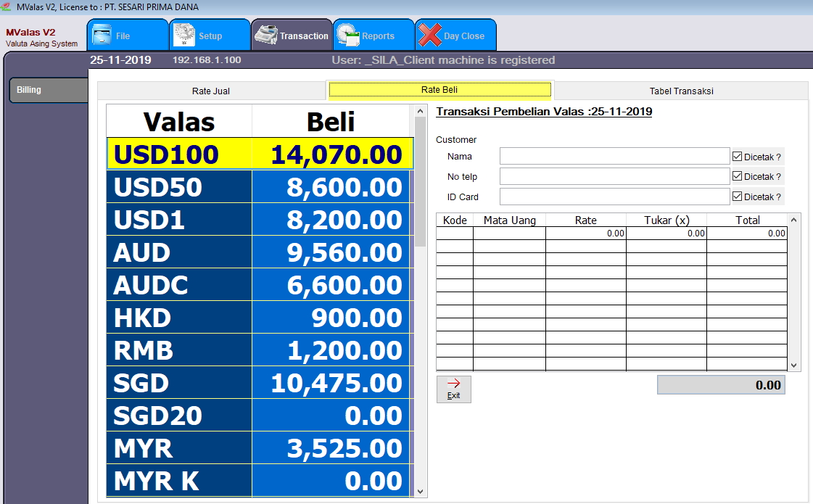Click the Nama customer input field

(x=614, y=157)
